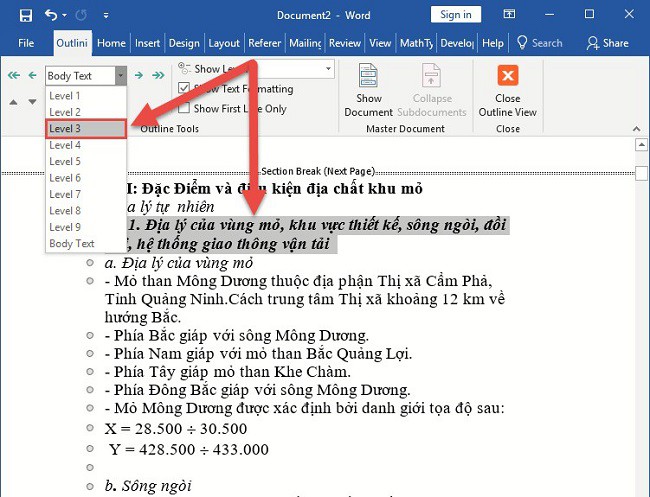Viewport: 650px width, 497px height.
Task: Choose Level 6 from the list
Action: pos(86,178)
